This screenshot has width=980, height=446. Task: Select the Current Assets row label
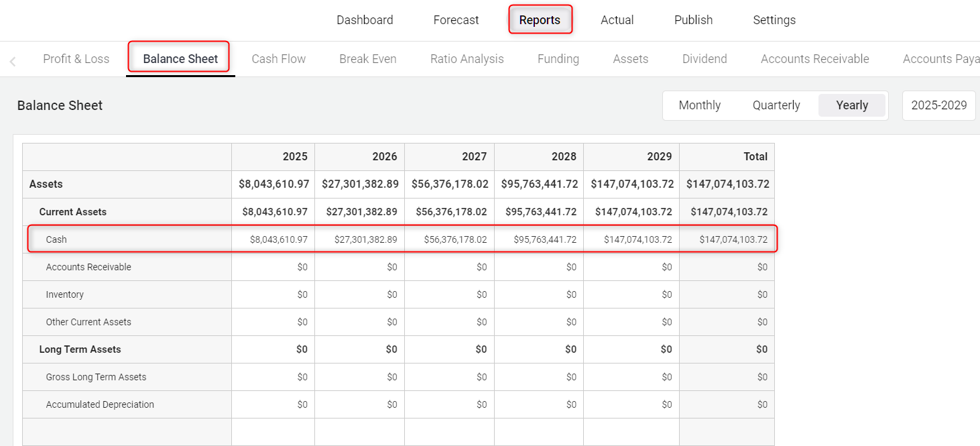pyautogui.click(x=73, y=211)
